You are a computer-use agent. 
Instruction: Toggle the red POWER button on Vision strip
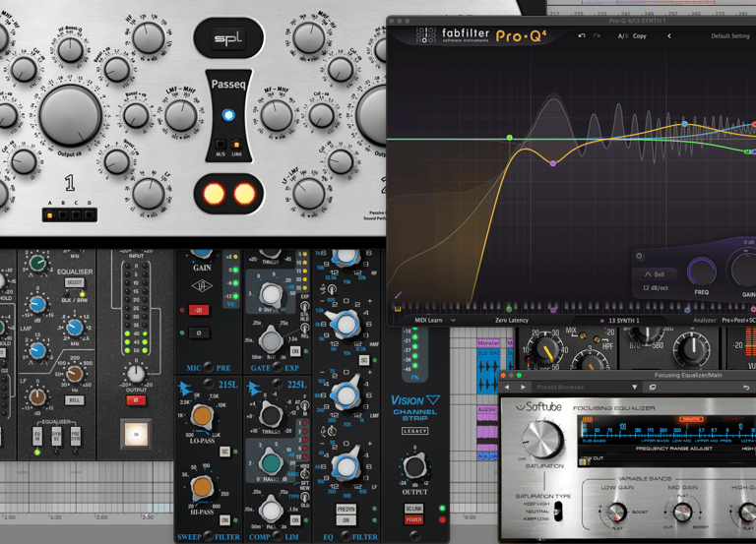pos(413,520)
